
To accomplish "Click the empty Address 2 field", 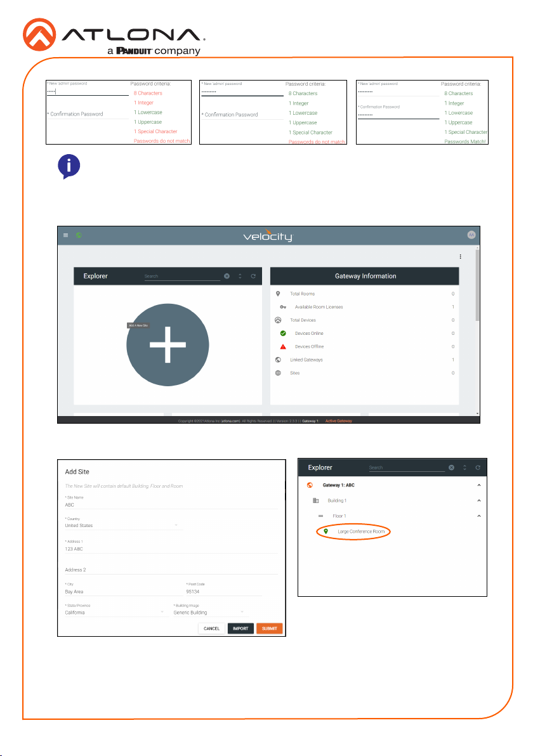I will point(171,570).
